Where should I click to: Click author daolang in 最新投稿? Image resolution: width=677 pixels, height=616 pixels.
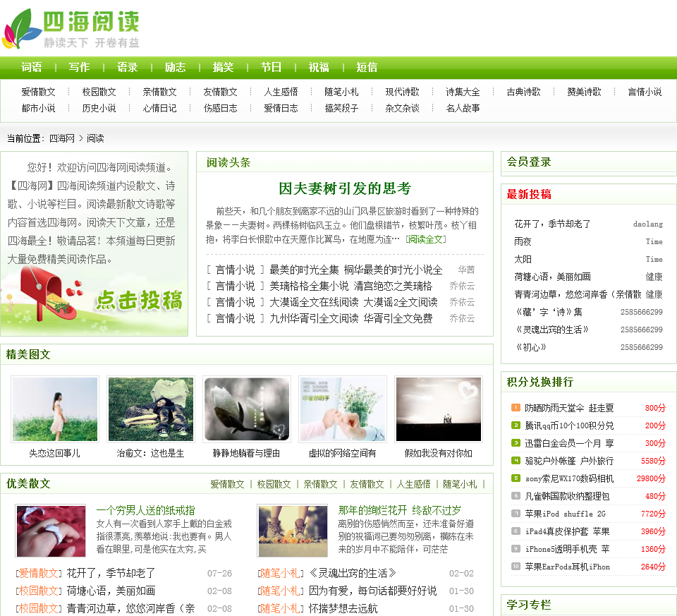(x=647, y=224)
